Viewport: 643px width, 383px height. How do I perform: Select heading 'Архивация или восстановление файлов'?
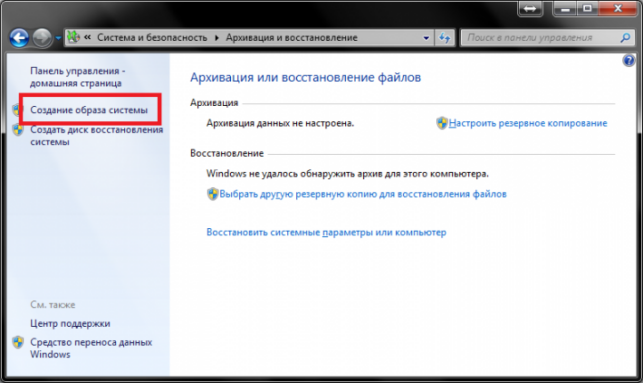[x=306, y=77]
